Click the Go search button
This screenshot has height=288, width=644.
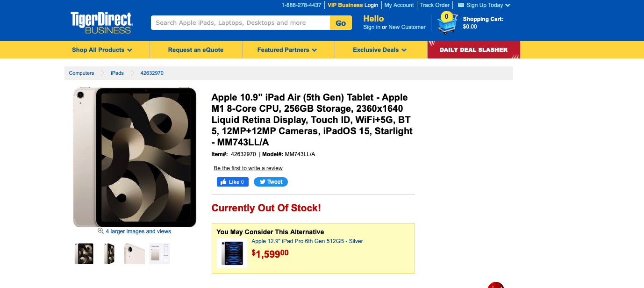click(341, 23)
